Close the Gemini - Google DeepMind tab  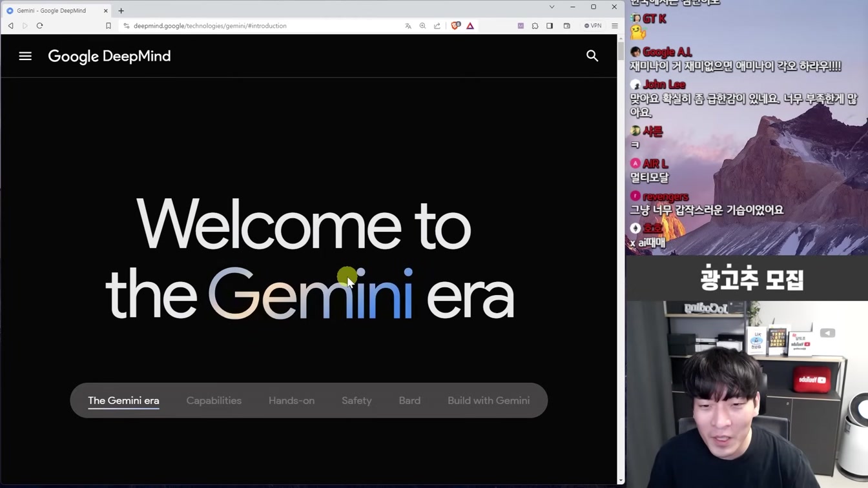click(x=105, y=10)
